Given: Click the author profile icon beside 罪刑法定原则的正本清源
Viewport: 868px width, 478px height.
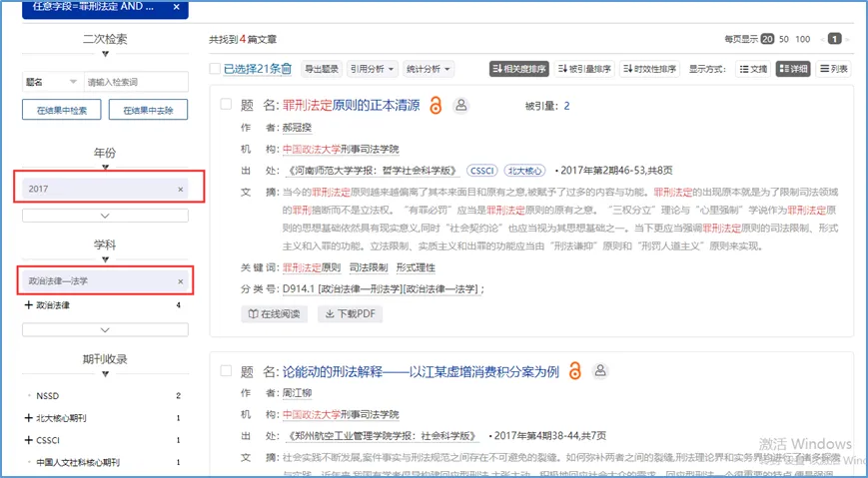Looking at the screenshot, I should 461,105.
